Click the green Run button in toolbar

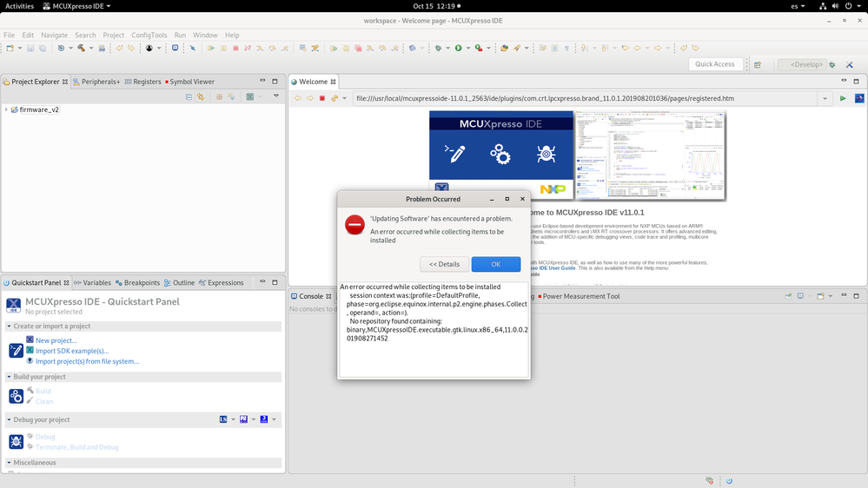coord(459,48)
